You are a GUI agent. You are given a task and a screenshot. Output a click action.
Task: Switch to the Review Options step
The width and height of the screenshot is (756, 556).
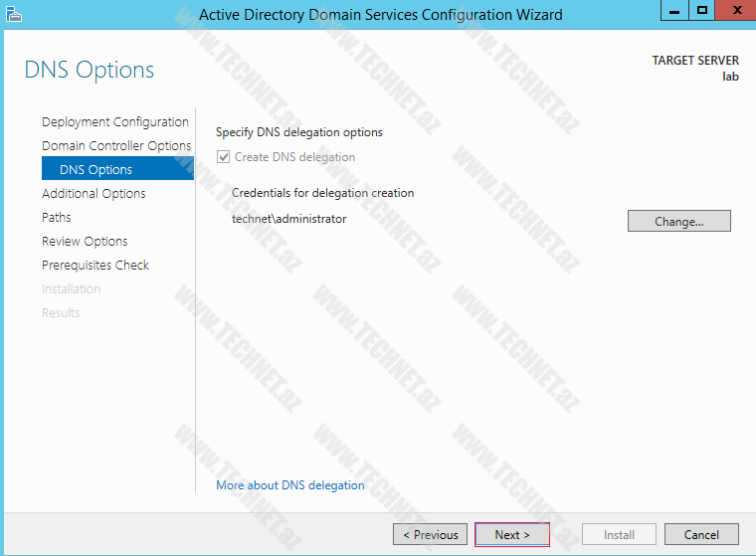(85, 242)
